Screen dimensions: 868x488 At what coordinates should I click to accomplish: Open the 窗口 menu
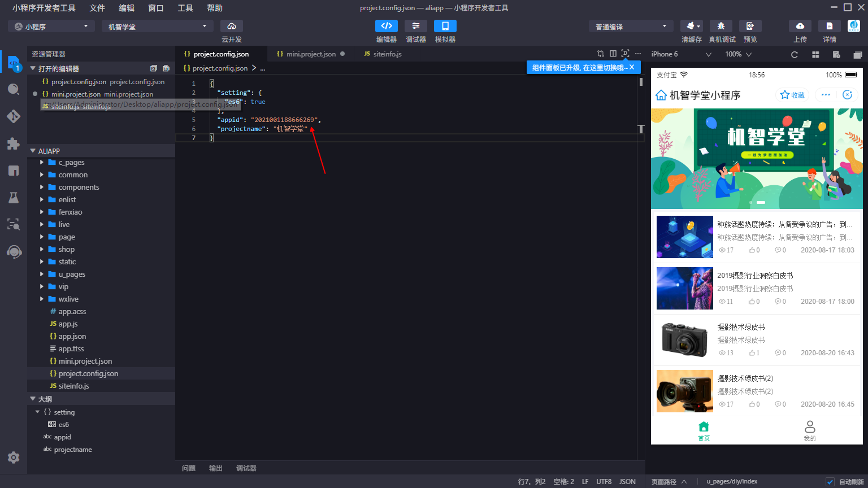(156, 8)
